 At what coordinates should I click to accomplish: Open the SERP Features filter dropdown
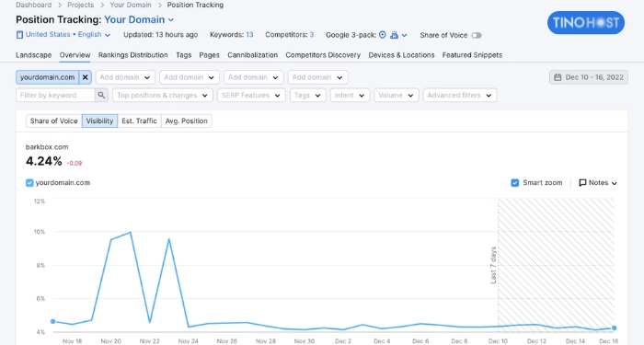point(251,96)
